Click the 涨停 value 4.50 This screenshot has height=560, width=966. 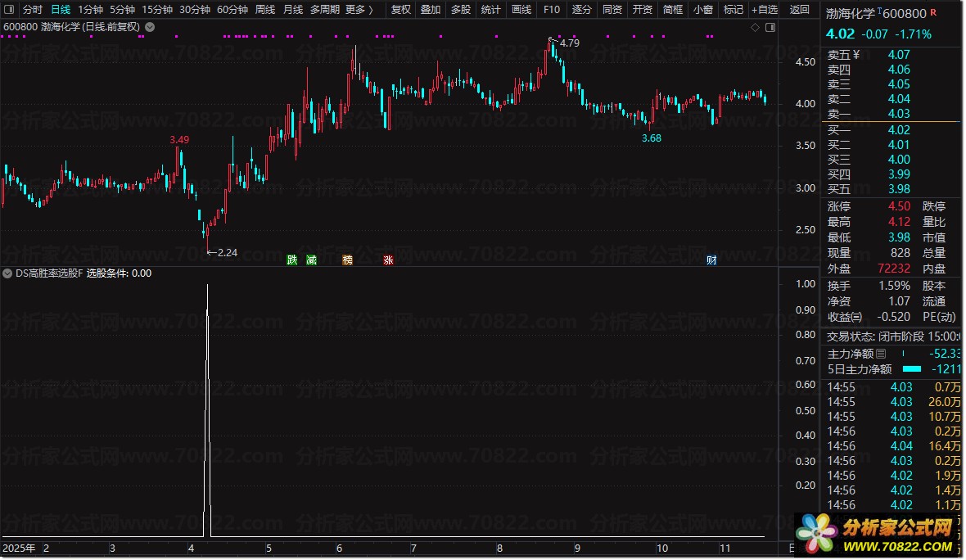click(x=899, y=206)
